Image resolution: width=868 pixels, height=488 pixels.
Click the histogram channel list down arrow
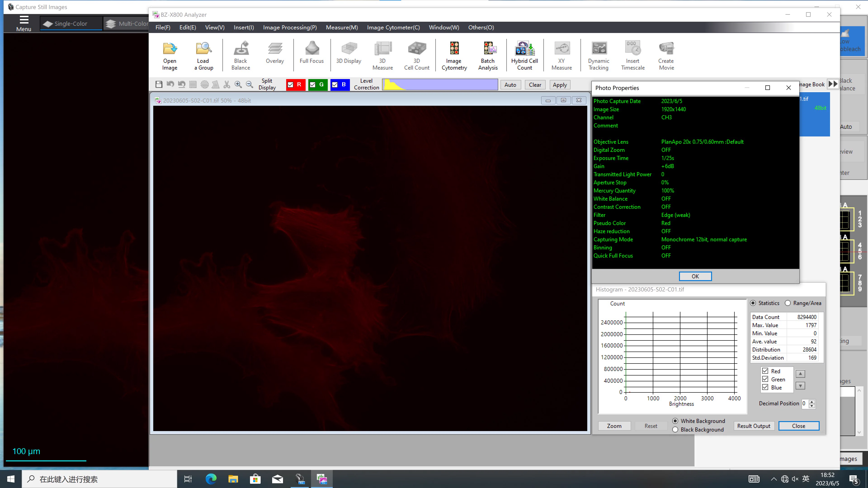pos(800,386)
